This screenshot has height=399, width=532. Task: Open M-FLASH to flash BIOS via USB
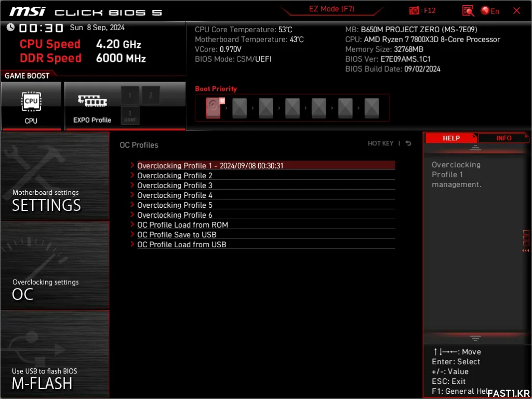(55, 354)
